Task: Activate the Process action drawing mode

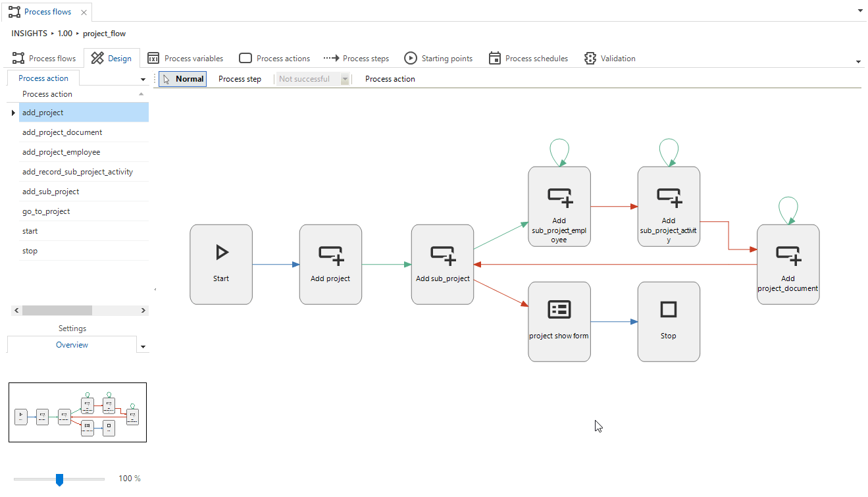Action: click(390, 79)
